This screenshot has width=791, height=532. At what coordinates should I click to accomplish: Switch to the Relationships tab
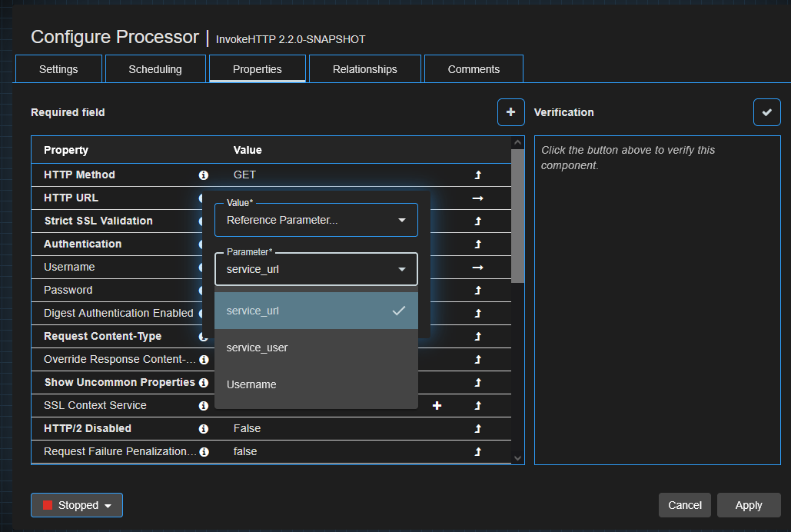click(364, 68)
